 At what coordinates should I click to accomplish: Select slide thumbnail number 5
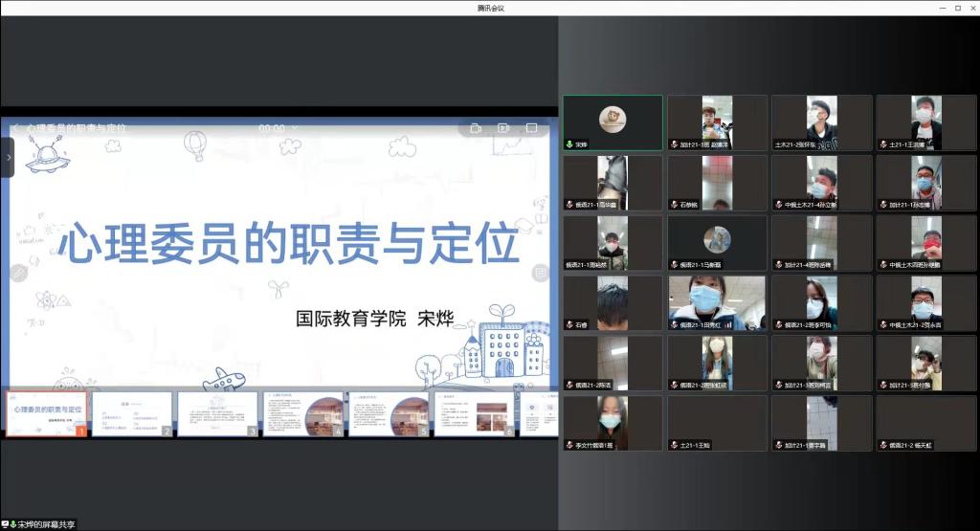[389, 414]
